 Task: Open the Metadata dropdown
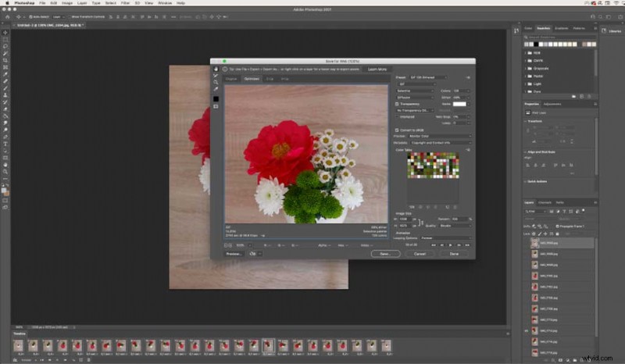(x=441, y=143)
